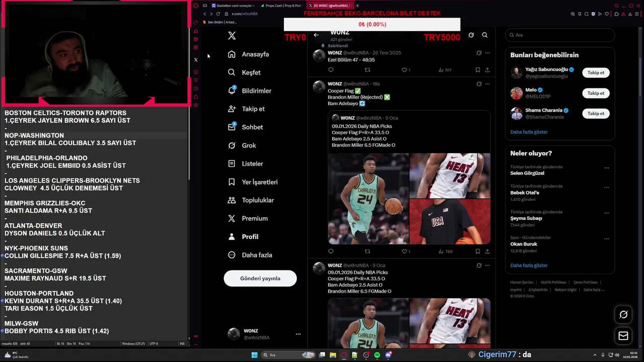Like the Cooper Flag checkmark post

[x=404, y=251]
